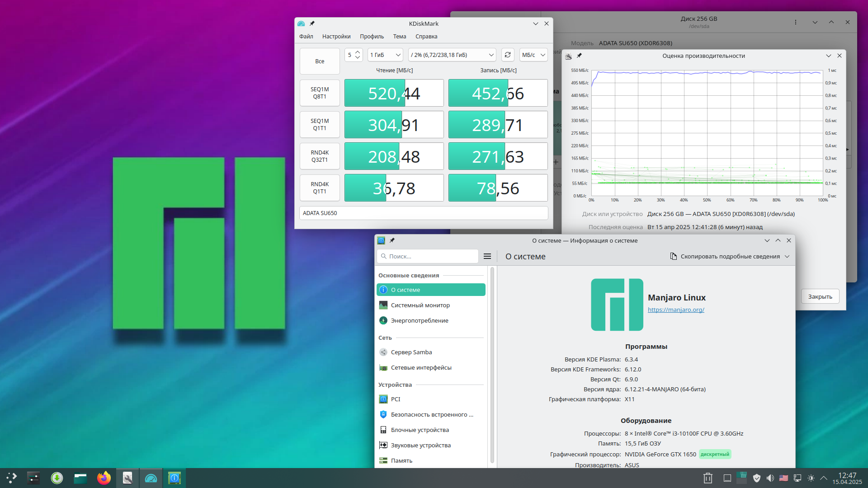868x488 pixels.
Task: Click the virtual desktop pager in the tray
Action: (741, 478)
